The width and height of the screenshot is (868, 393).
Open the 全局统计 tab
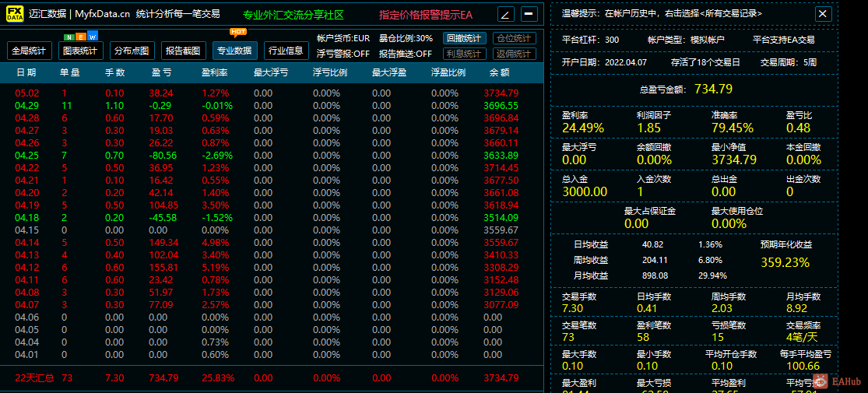tap(30, 51)
